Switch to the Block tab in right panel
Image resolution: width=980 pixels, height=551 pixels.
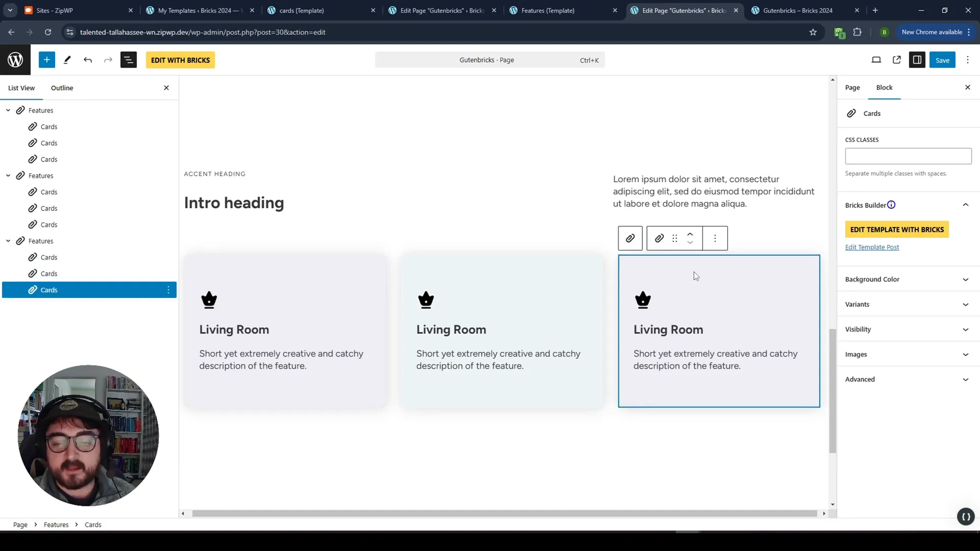885,87
